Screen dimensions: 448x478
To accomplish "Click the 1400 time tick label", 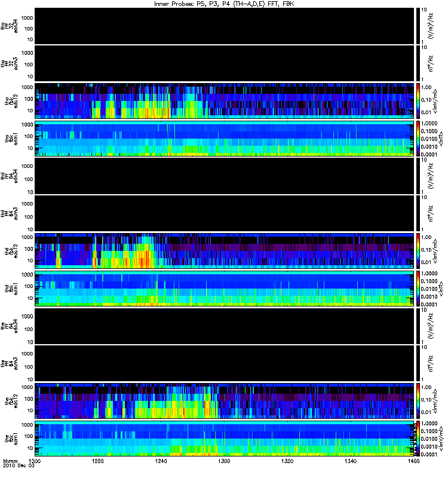I will pyautogui.click(x=413, y=461).
